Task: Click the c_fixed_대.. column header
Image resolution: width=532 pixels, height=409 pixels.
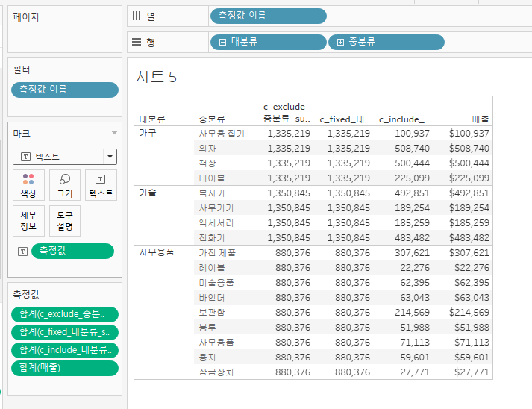Action: pos(345,119)
